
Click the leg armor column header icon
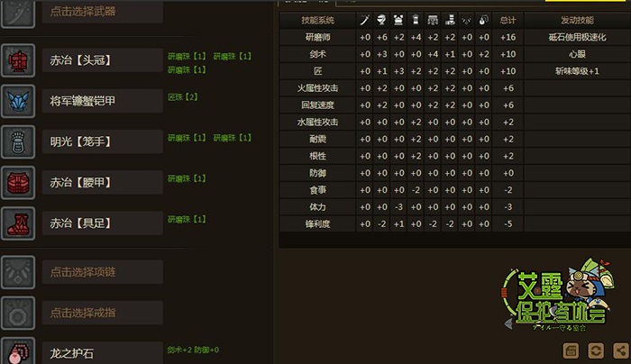tap(450, 20)
